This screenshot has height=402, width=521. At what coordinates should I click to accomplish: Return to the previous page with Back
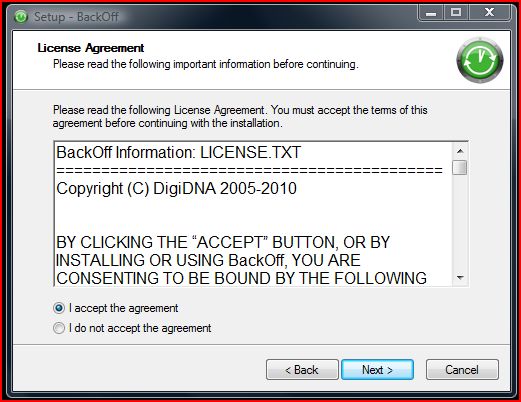click(302, 370)
